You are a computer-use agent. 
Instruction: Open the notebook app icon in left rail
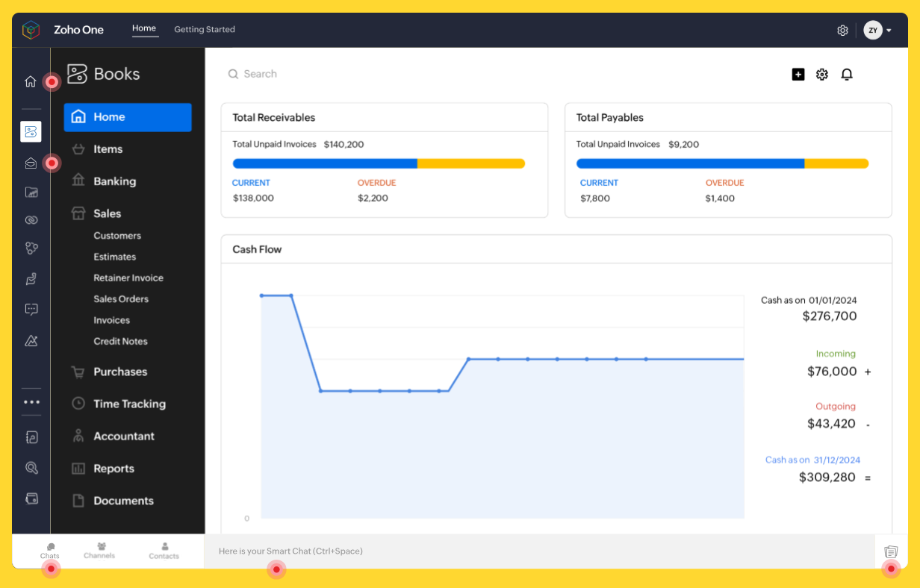[x=31, y=437]
